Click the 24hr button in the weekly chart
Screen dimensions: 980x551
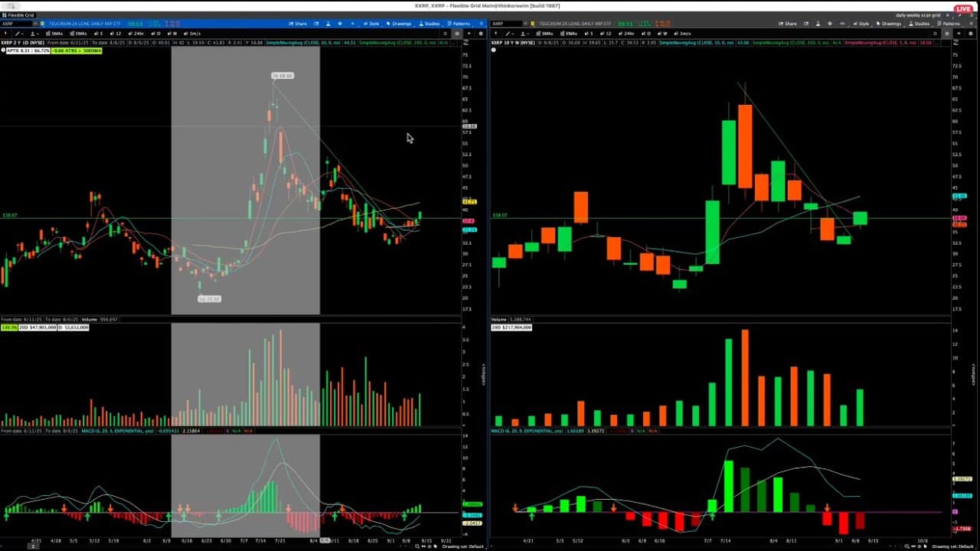point(627,34)
